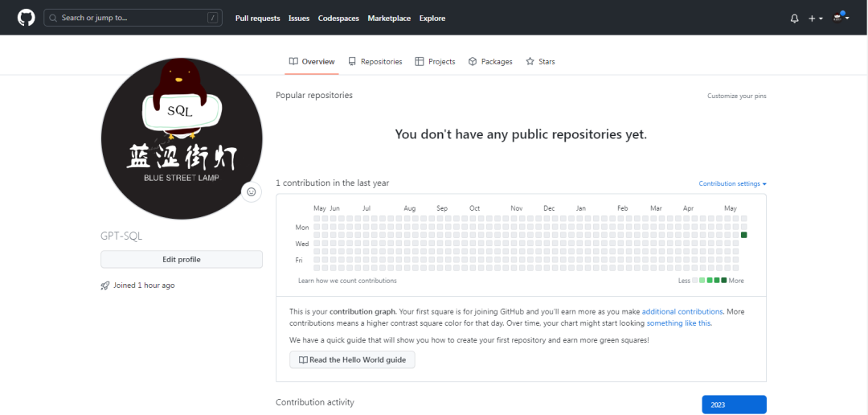Open the Repositories tab
Screen dimensions: 868x415
point(375,62)
